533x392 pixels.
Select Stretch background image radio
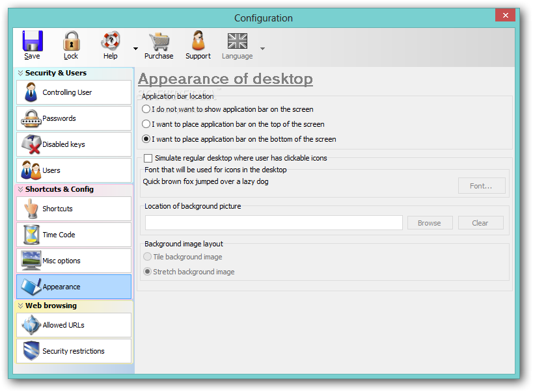coord(147,272)
